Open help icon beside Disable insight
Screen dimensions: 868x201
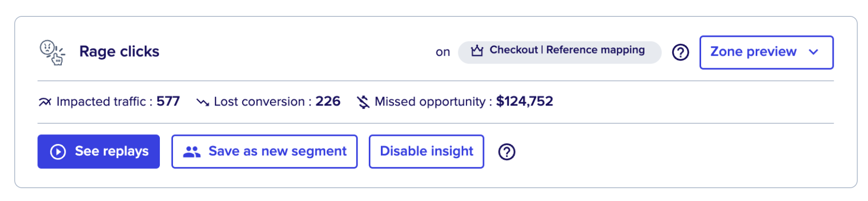(507, 152)
